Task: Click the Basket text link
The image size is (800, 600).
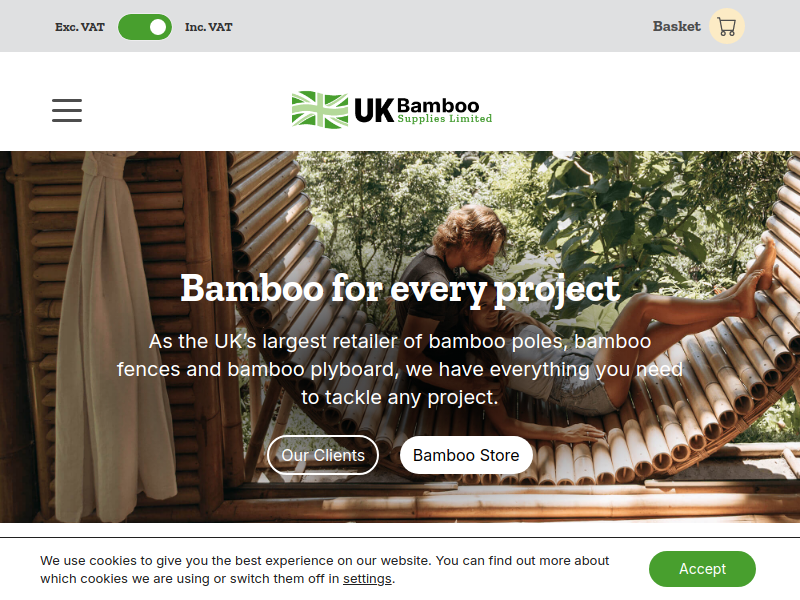Action: pyautogui.click(x=677, y=27)
